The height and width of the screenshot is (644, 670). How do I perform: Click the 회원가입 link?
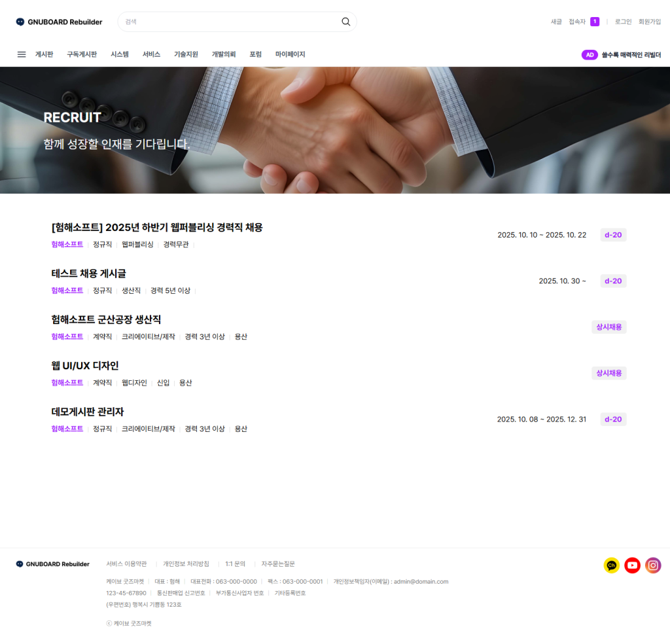coord(650,22)
